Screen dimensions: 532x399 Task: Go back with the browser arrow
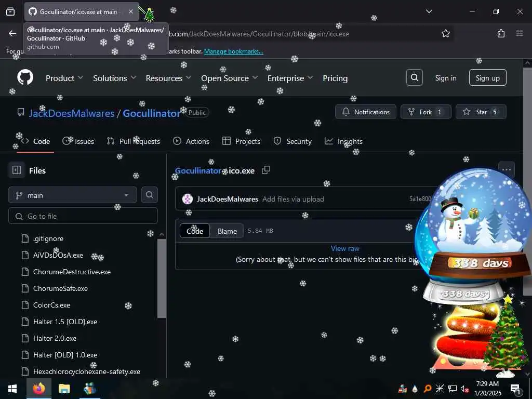(12, 34)
